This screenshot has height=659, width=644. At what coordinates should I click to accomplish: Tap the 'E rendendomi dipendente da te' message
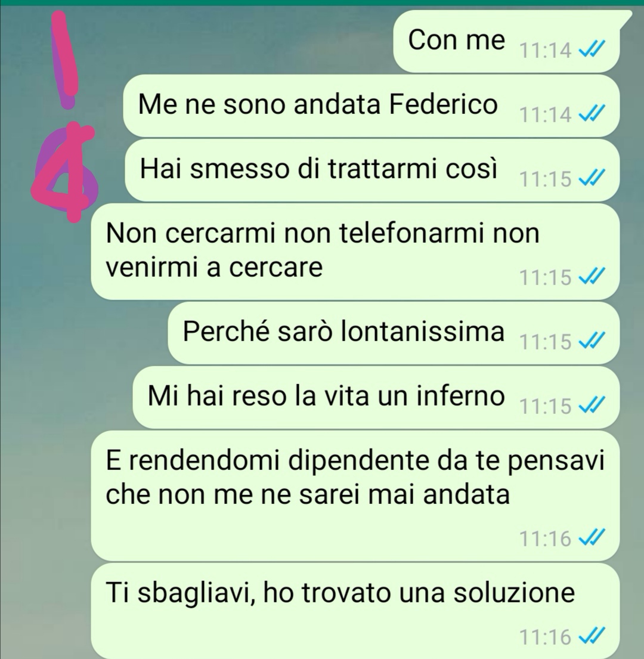(355, 496)
